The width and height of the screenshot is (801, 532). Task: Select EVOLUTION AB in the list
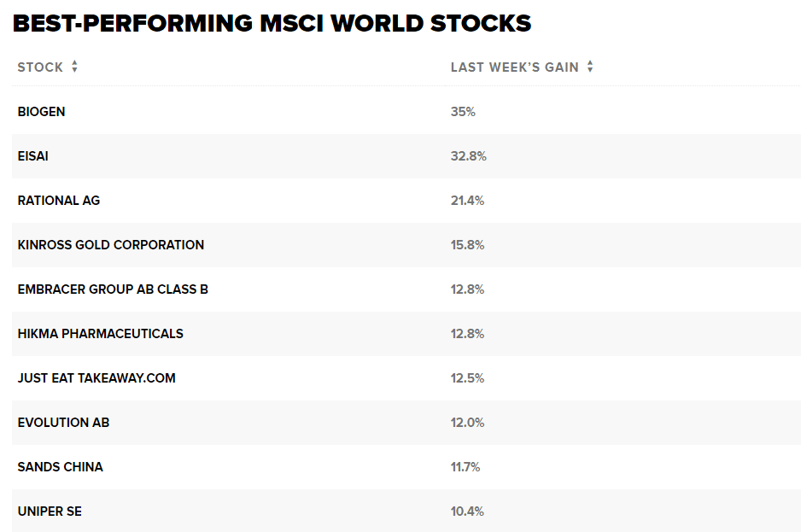point(63,423)
